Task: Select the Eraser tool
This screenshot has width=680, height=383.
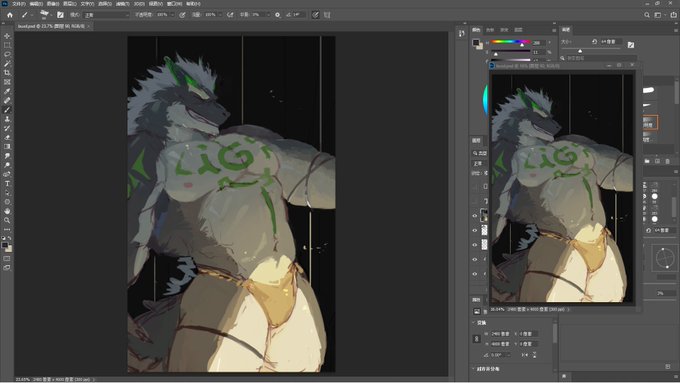Action: 7,137
